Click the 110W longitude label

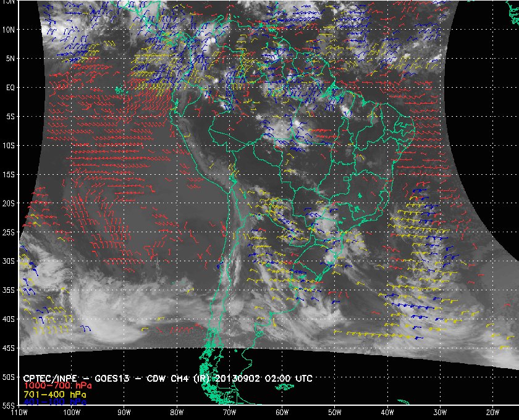pyautogui.click(x=19, y=413)
